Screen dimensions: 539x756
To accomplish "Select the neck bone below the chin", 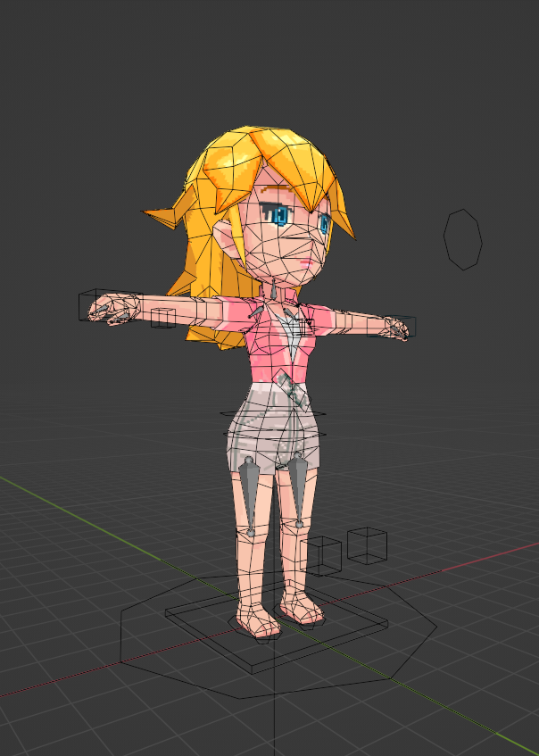I will coord(274,288).
